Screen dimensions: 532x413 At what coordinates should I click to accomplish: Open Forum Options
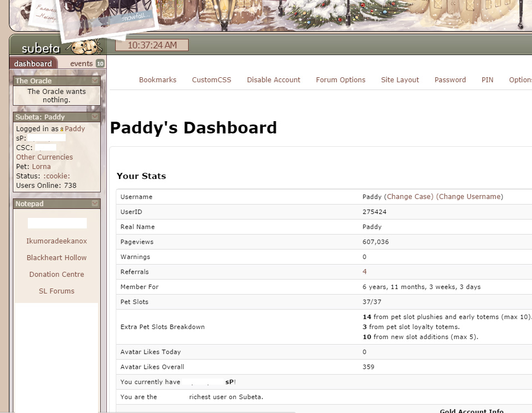pos(341,79)
